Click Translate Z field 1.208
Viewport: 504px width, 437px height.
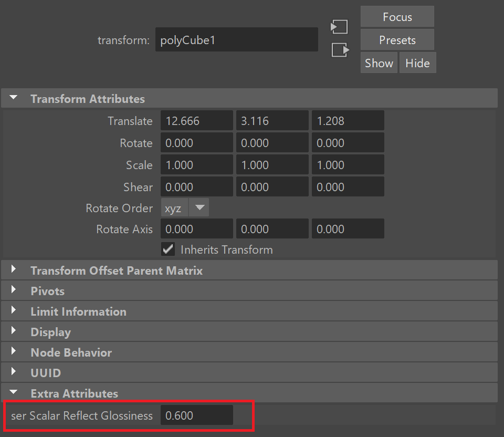point(348,121)
